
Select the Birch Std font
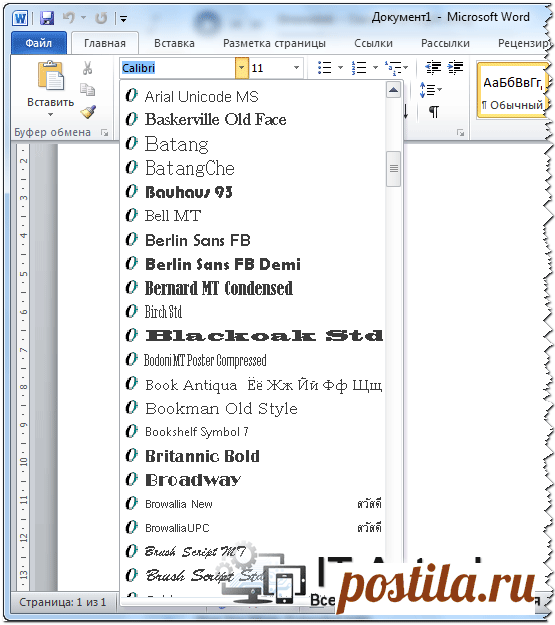pyautogui.click(x=252, y=312)
